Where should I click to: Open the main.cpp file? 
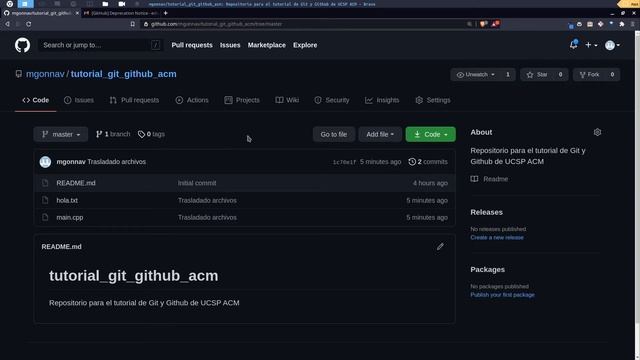(70, 218)
